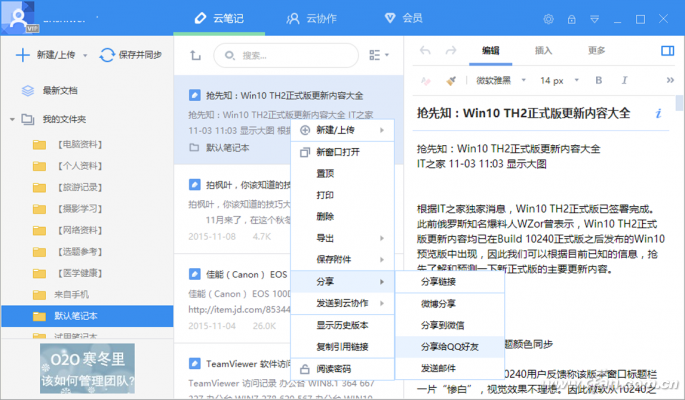Viewport: 685px width, 400px height.
Task: Choose 打印 in context menu
Action: coord(342,195)
